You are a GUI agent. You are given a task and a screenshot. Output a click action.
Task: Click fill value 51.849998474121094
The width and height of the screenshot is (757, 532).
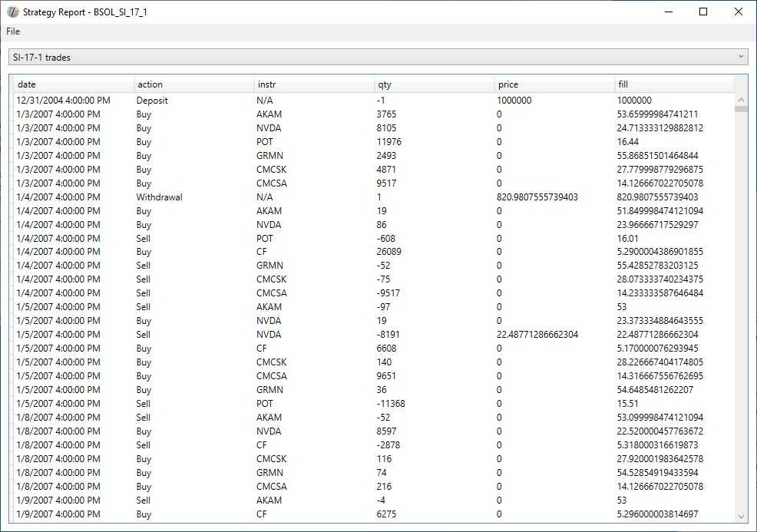(x=660, y=211)
